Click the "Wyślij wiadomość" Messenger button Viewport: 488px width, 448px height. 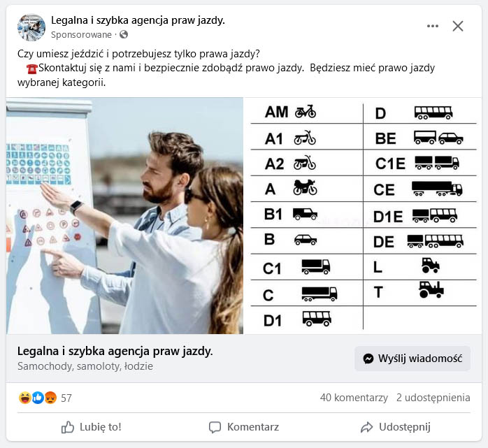[412, 358]
